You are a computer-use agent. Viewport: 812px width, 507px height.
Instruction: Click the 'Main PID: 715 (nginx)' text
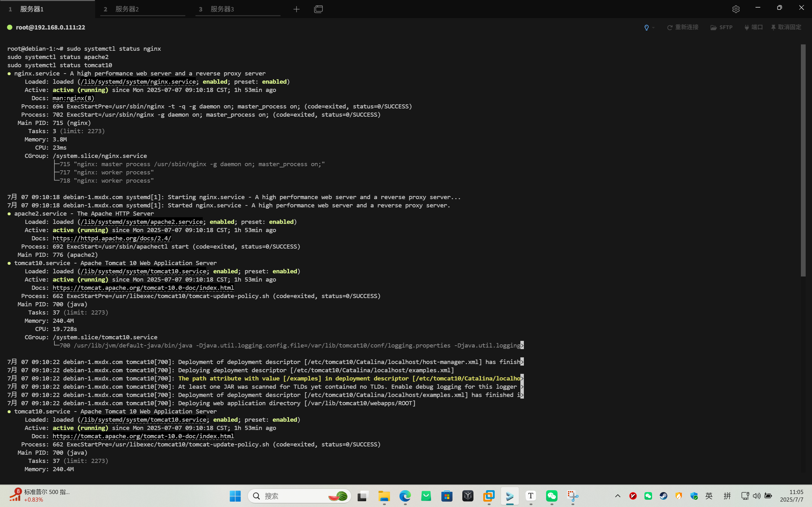click(x=54, y=123)
